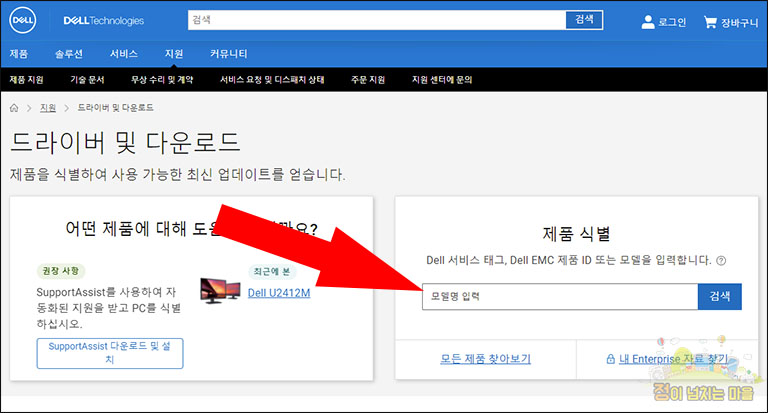Open 지원 센터에 문의 submenu item
The width and height of the screenshot is (768, 413).
(x=442, y=80)
